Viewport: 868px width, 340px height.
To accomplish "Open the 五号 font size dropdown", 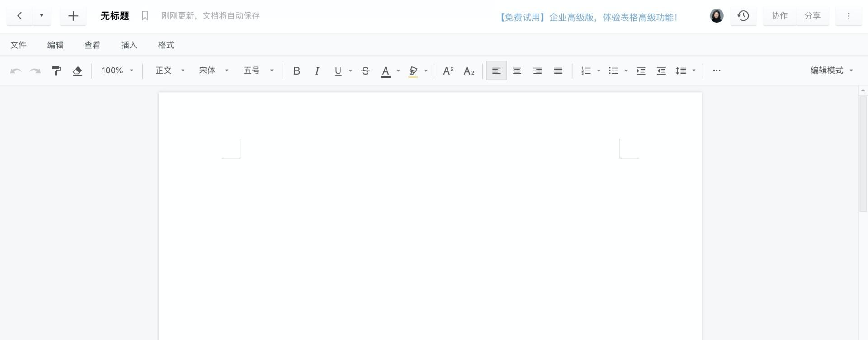I will pos(259,71).
